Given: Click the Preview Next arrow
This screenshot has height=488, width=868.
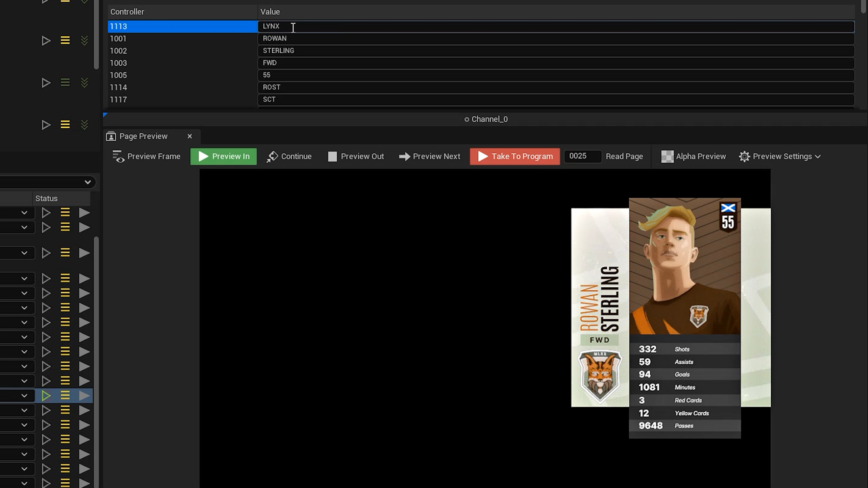Looking at the screenshot, I should pyautogui.click(x=404, y=156).
